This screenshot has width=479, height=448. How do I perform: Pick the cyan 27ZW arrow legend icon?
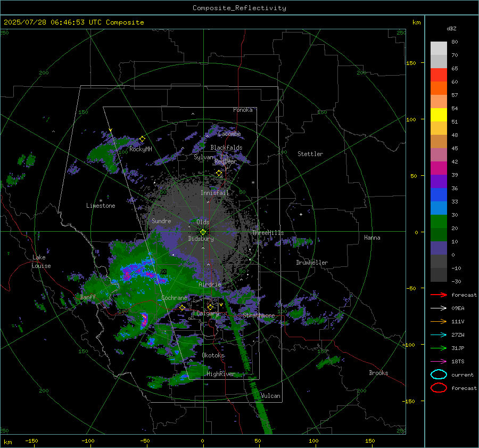(439, 335)
